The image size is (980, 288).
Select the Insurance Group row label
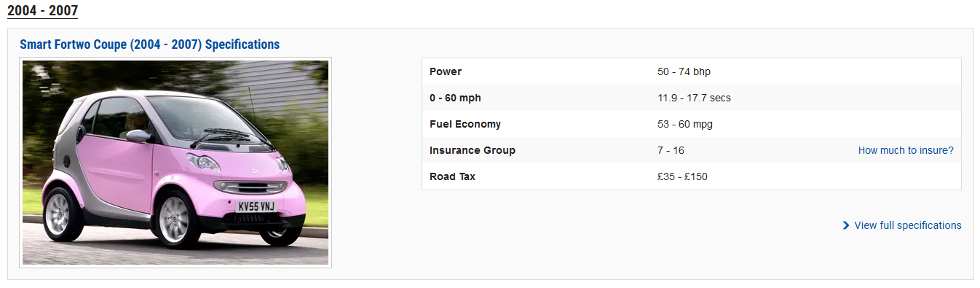click(473, 150)
